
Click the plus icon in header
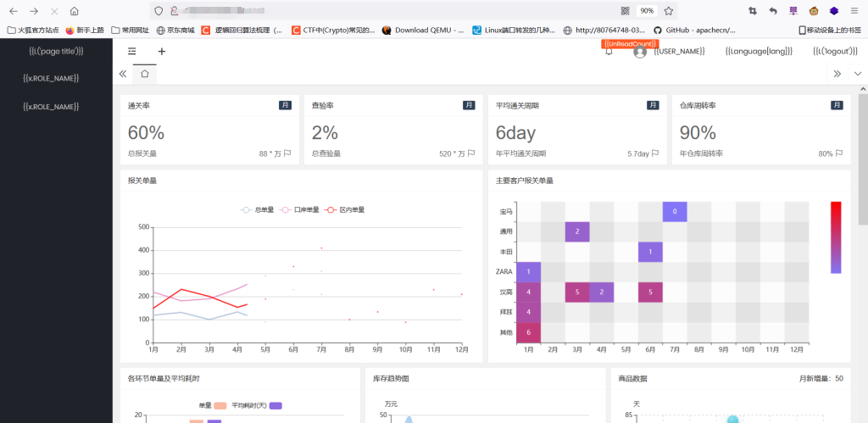tap(162, 52)
